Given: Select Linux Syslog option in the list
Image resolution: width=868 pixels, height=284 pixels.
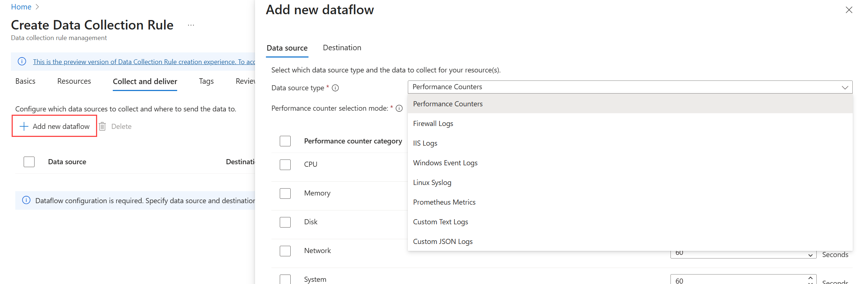Looking at the screenshot, I should [x=432, y=183].
